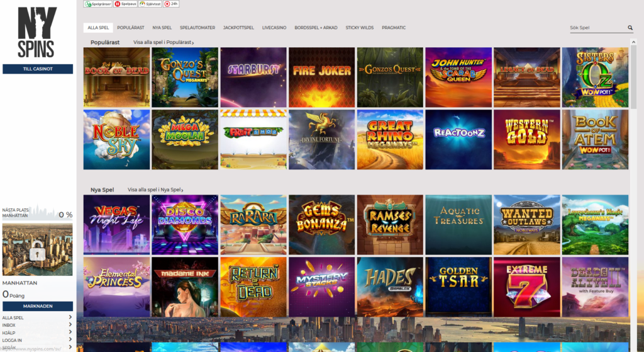Open Gonzo's Quest Megaways game tile
The image size is (644, 352).
(185, 77)
